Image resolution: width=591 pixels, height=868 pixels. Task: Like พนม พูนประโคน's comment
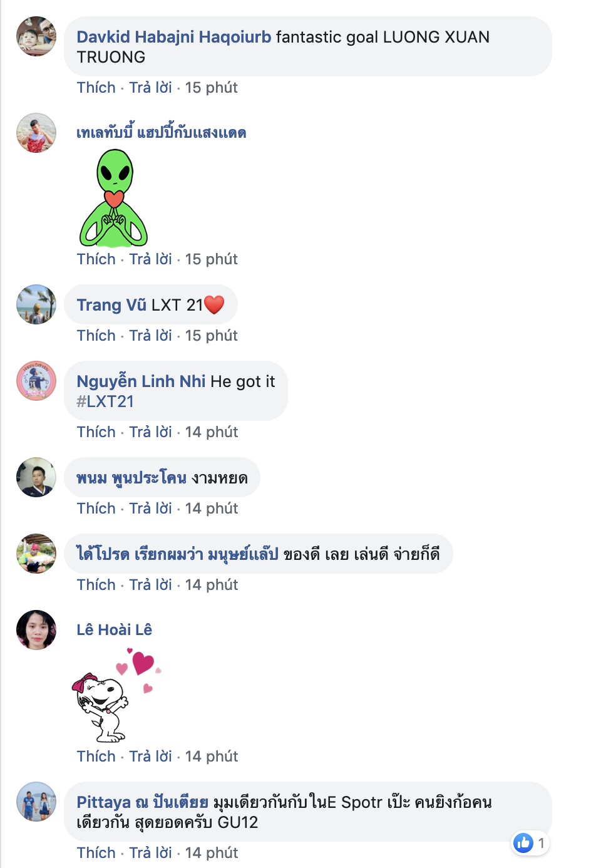tap(96, 509)
